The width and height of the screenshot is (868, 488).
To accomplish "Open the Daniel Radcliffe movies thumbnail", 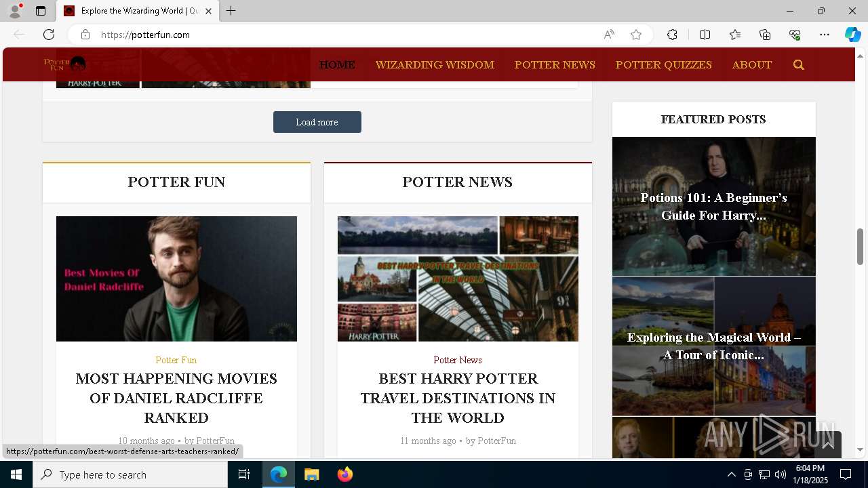I will point(176,279).
